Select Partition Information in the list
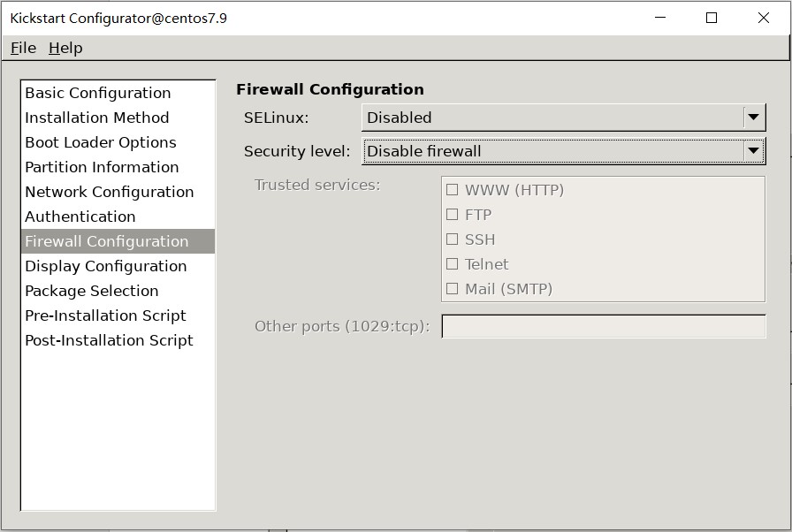The height and width of the screenshot is (532, 792). point(102,167)
